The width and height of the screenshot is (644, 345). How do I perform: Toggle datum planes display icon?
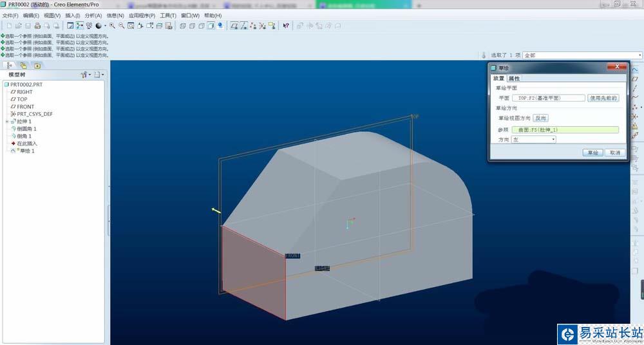click(234, 26)
